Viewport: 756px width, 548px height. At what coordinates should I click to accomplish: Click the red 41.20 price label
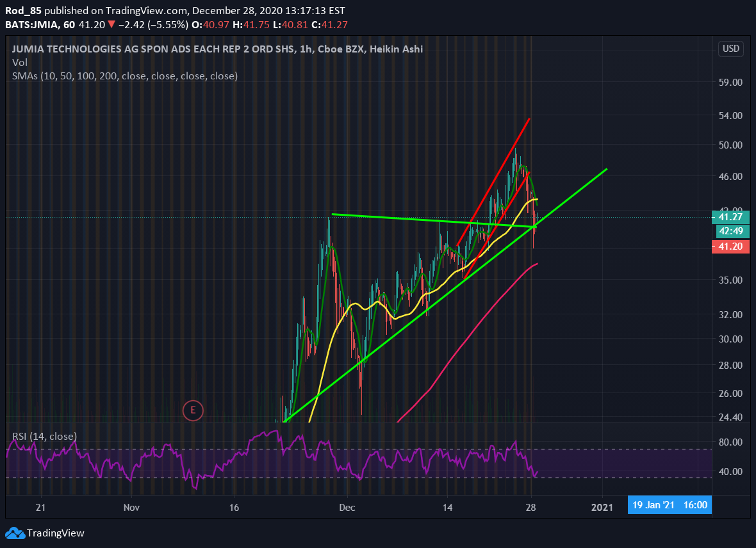(730, 246)
